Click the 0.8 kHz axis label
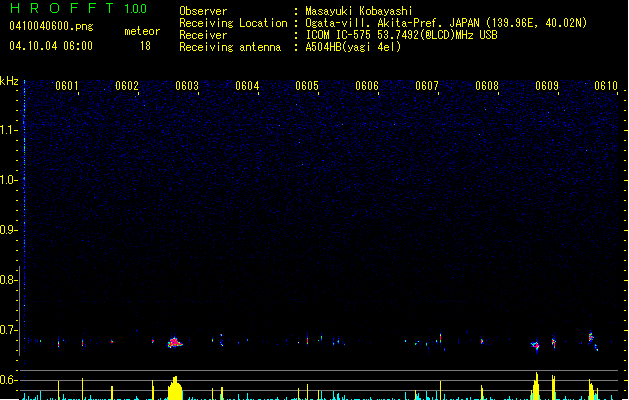Viewport: 629px width, 400px height. coord(8,280)
